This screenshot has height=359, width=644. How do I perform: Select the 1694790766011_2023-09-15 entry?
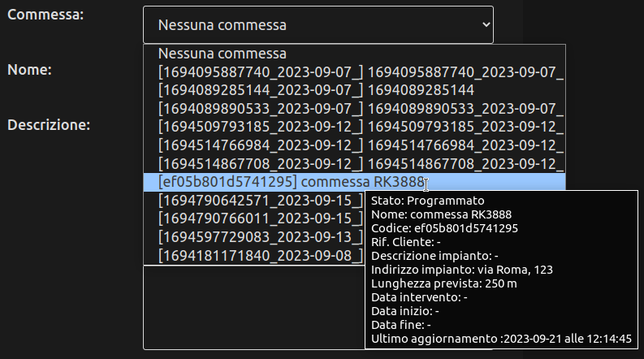point(260,218)
